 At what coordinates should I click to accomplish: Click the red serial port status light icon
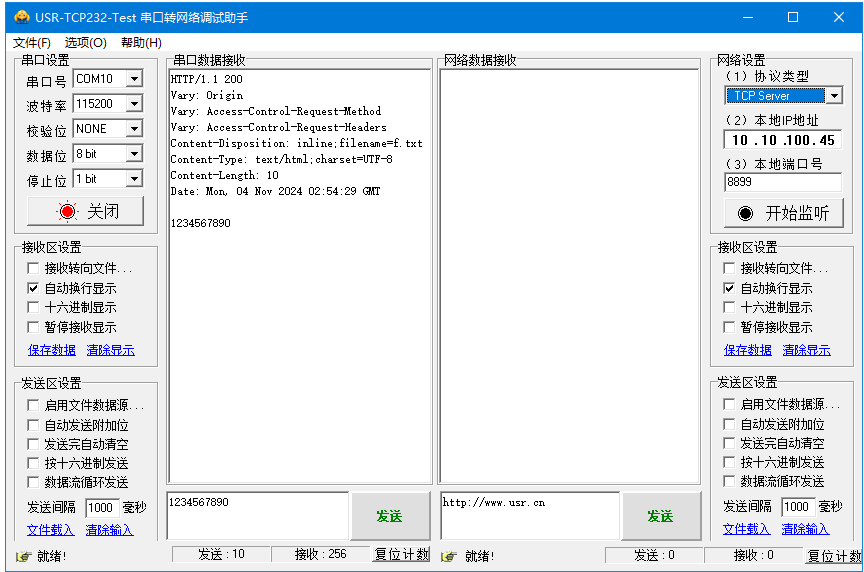pyautogui.click(x=67, y=212)
